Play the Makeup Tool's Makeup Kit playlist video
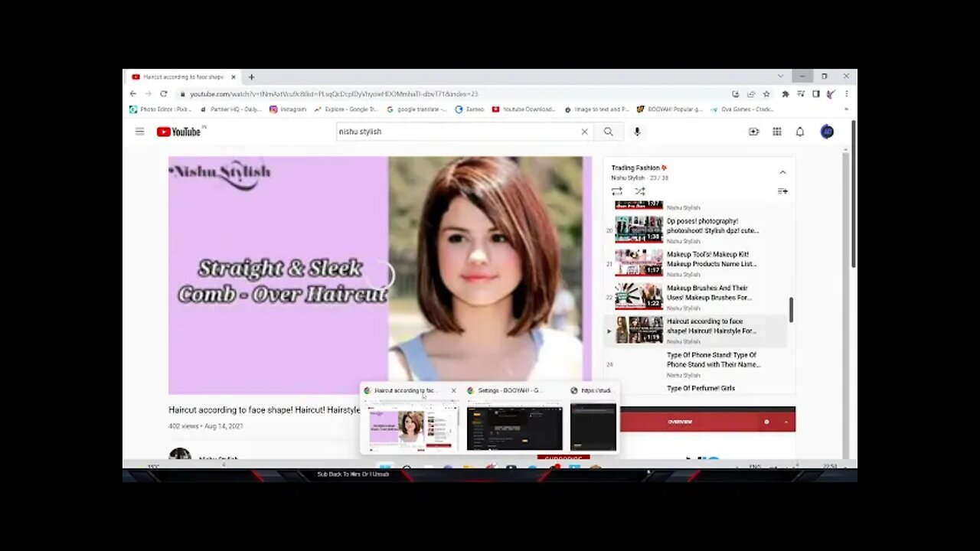This screenshot has width=980, height=551. click(x=696, y=263)
